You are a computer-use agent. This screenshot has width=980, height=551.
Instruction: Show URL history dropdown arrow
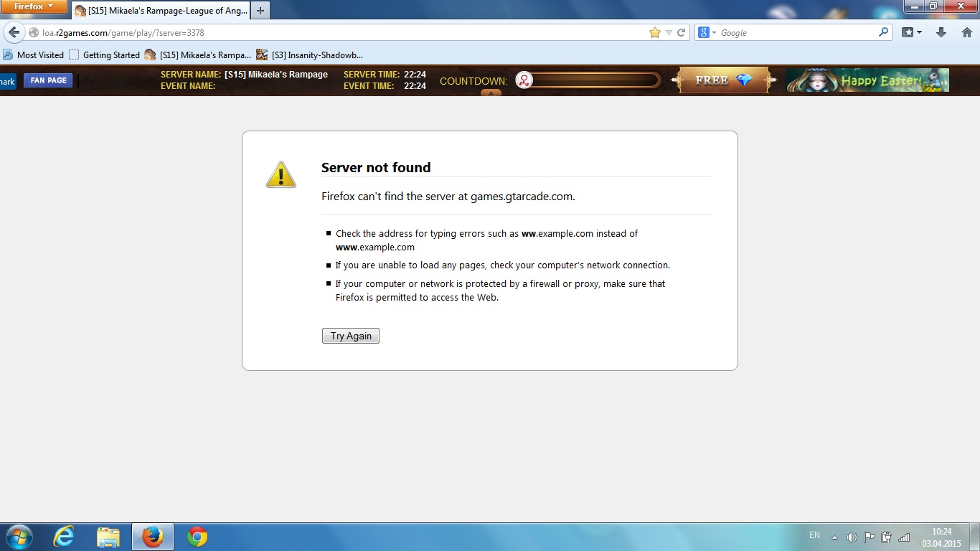coord(669,33)
